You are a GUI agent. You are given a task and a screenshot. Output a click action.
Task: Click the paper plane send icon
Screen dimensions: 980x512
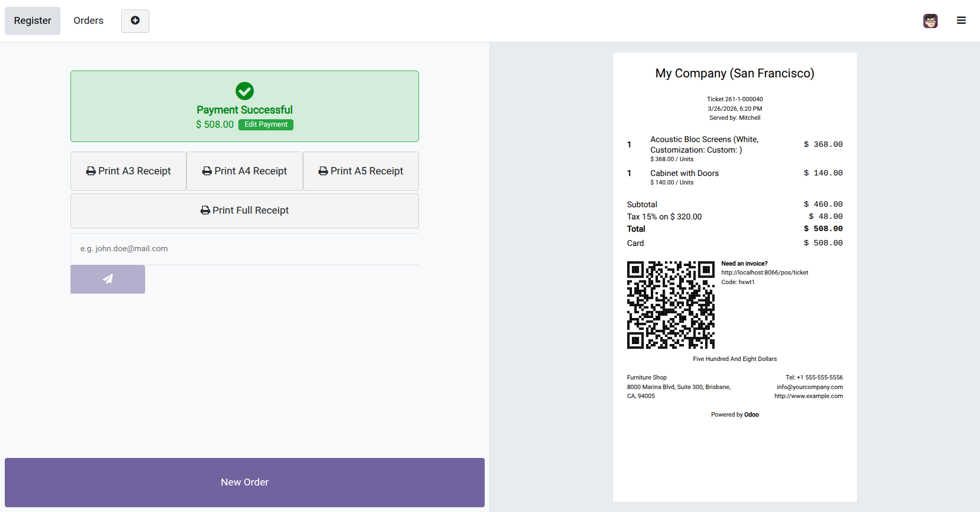108,279
